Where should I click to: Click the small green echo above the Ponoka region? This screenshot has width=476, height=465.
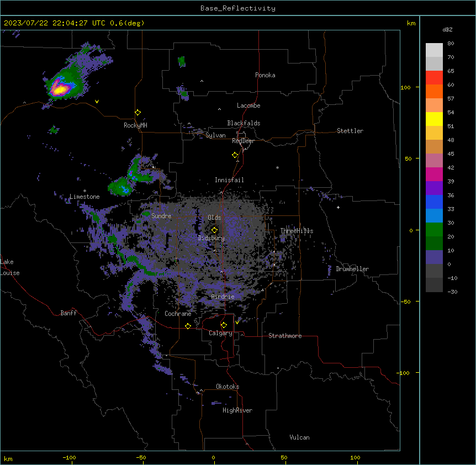coord(182,62)
